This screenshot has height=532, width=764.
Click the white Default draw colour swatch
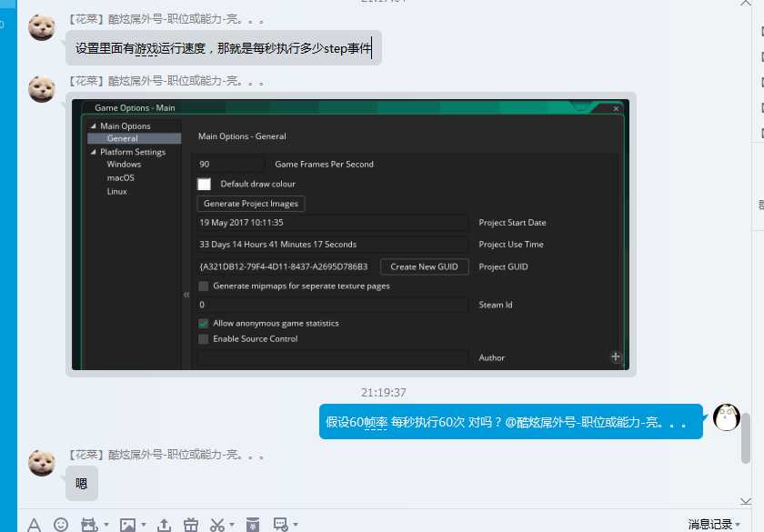(204, 184)
